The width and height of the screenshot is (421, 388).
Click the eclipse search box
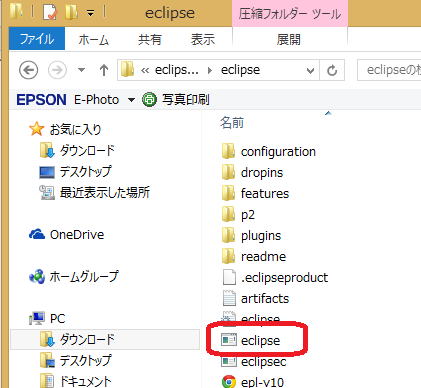click(x=389, y=70)
